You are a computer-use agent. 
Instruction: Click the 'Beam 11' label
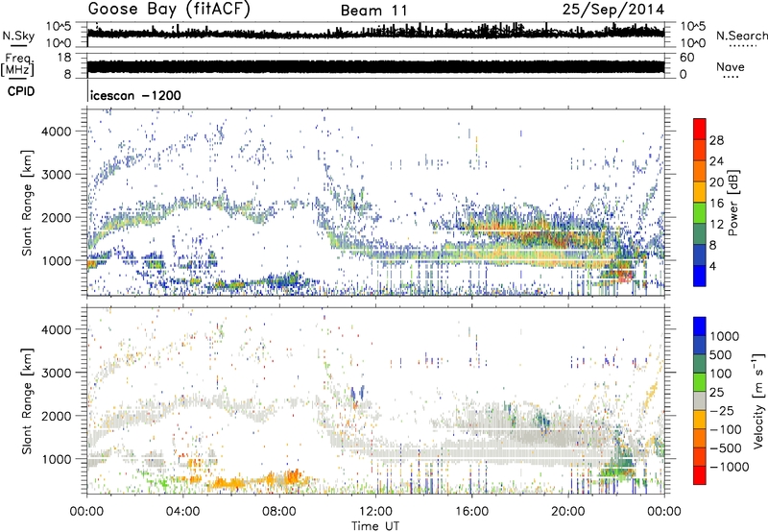[374, 11]
